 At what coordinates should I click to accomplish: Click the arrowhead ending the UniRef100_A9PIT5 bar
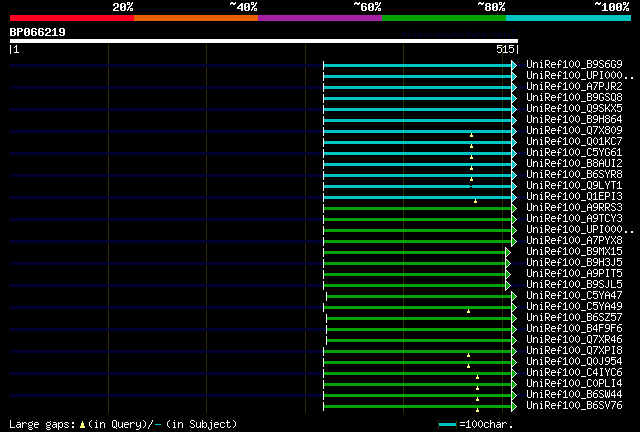[x=508, y=275]
